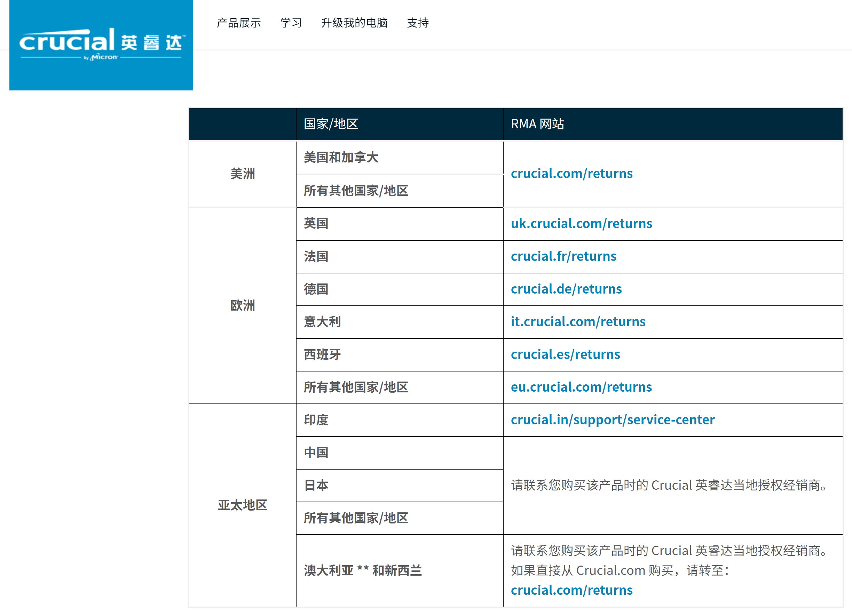Open crucial.com/returns link for 美洲

(x=571, y=174)
